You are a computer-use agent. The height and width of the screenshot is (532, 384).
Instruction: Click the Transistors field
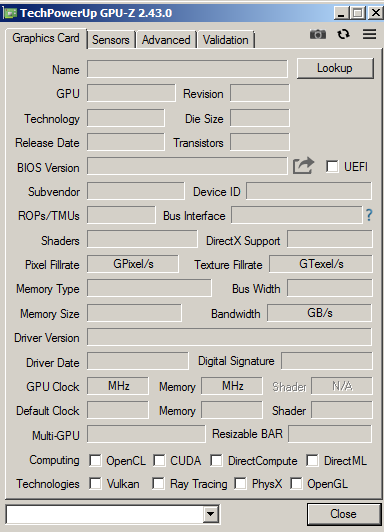260,142
